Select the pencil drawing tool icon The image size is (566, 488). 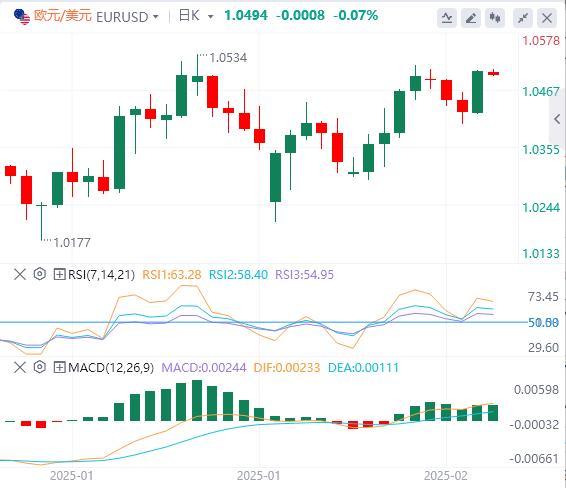(471, 17)
